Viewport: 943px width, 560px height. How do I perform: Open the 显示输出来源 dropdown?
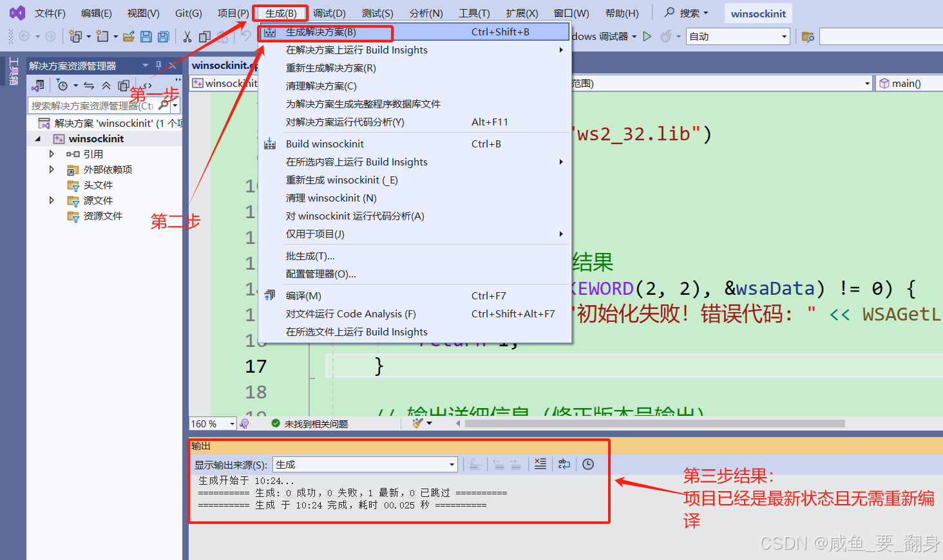pos(452,465)
